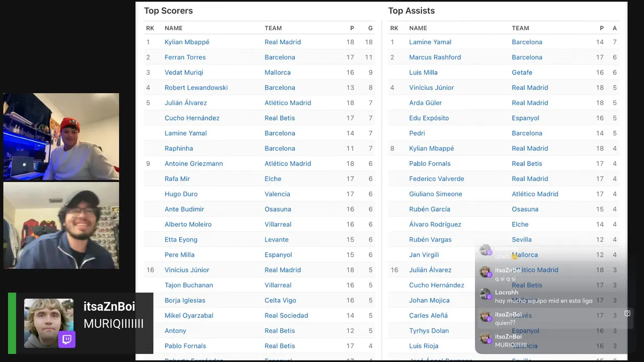Click the question icon beside the 'quien??' message
644x362 pixels.
point(627,313)
